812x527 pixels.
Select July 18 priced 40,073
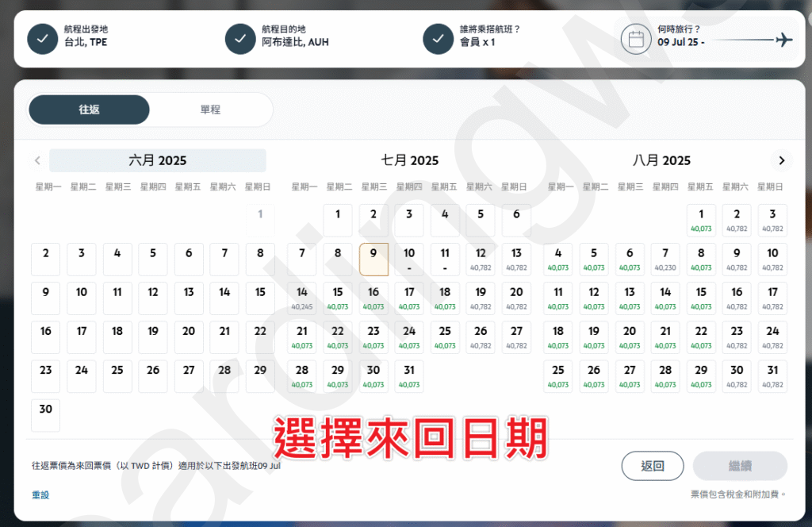(x=445, y=298)
